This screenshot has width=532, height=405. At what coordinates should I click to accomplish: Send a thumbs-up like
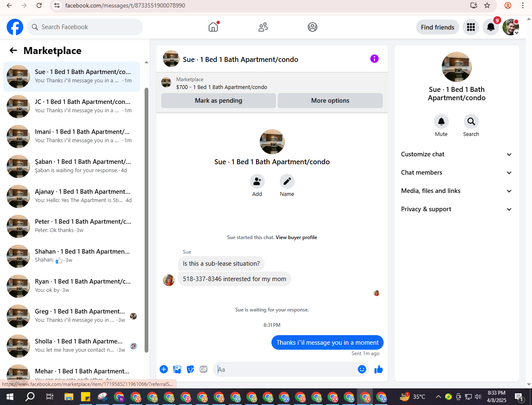pos(379,369)
